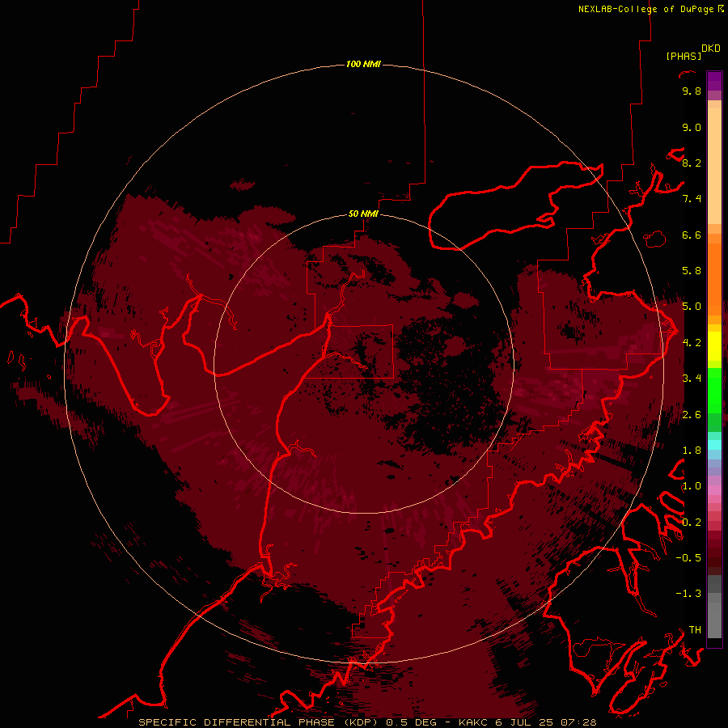Click the [PHAS] units label

coord(684,56)
